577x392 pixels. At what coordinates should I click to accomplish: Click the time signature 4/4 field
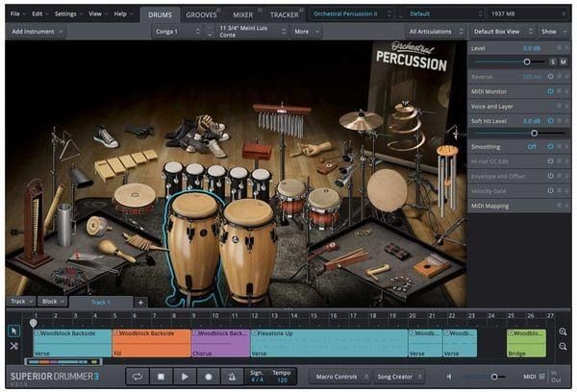pos(257,377)
